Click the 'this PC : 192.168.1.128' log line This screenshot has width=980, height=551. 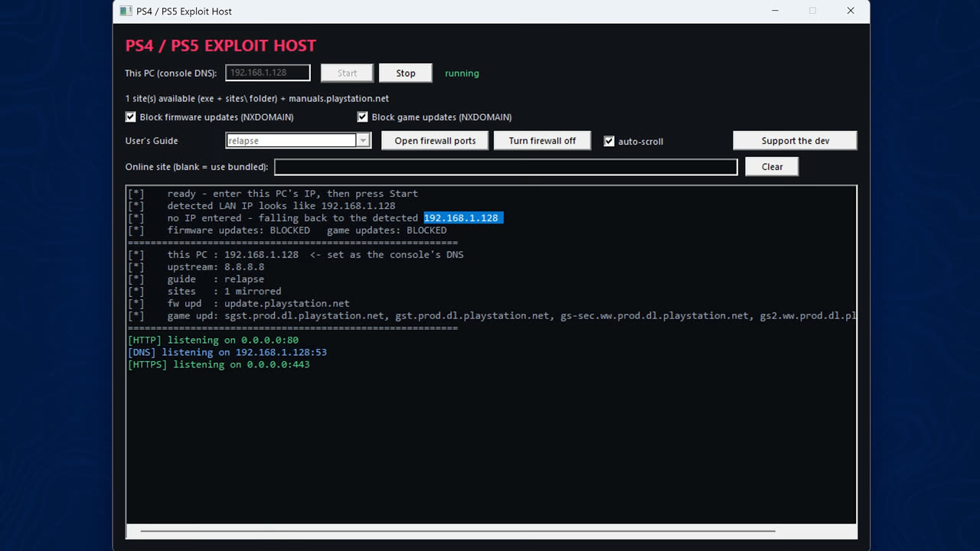(296, 255)
